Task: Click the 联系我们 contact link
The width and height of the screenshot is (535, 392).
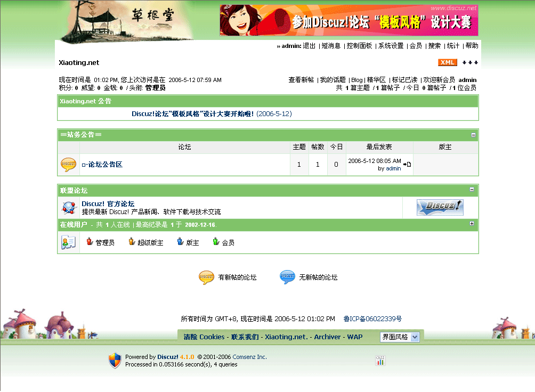Action: pos(245,337)
